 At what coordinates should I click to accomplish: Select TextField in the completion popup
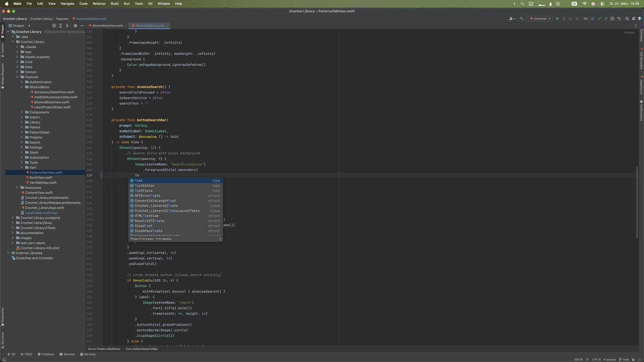coord(175,191)
